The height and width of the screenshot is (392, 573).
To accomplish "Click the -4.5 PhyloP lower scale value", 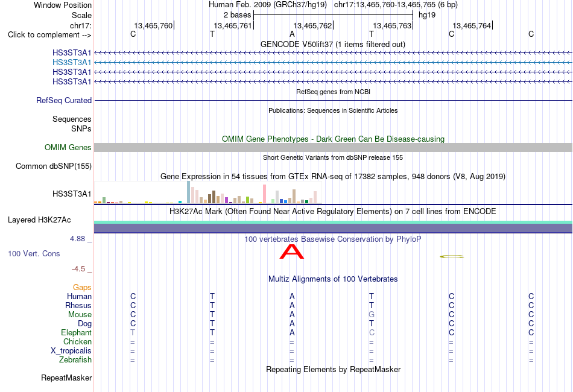I will pyautogui.click(x=78, y=269).
